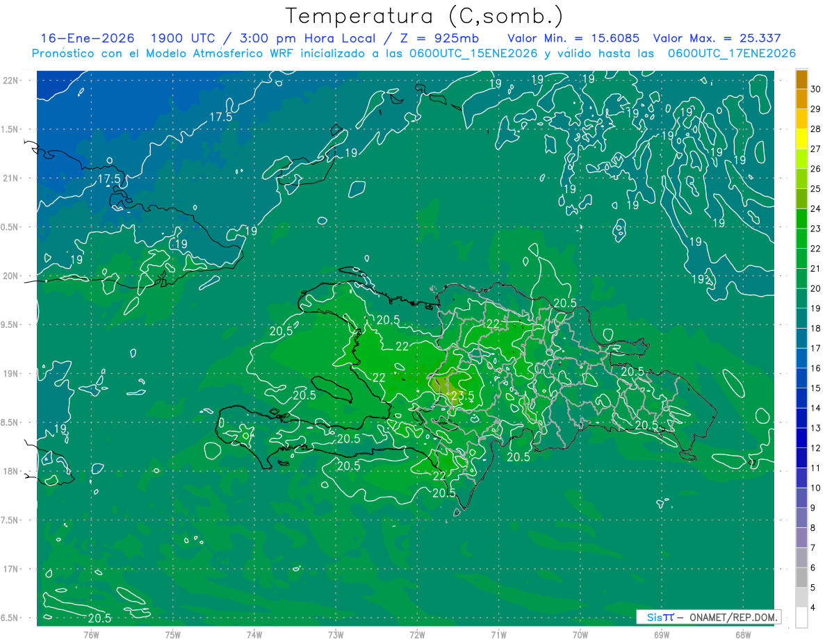Click the lime swatch between 26 and 27
834x644 pixels.
pos(801,159)
